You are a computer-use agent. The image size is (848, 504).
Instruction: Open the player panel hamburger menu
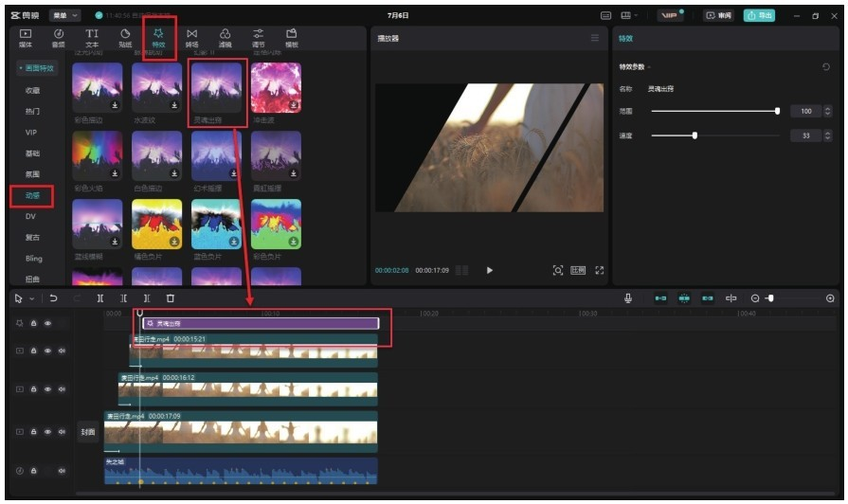595,38
